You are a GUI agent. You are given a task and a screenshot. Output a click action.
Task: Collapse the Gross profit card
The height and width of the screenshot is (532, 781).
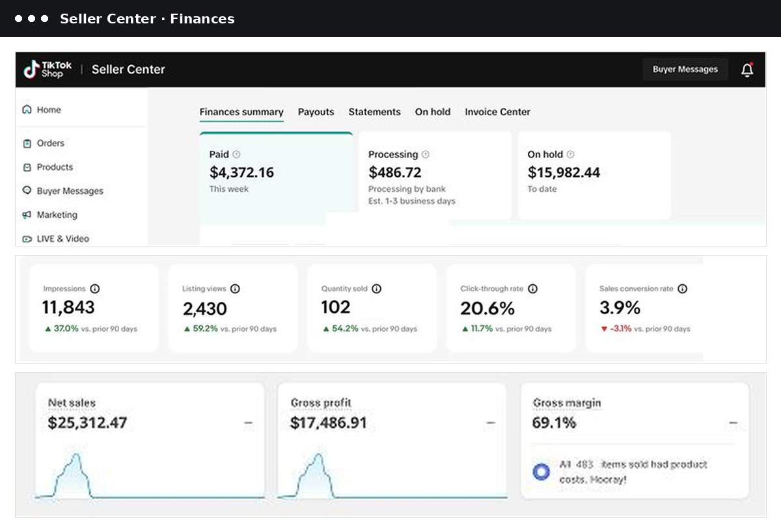pyautogui.click(x=491, y=423)
